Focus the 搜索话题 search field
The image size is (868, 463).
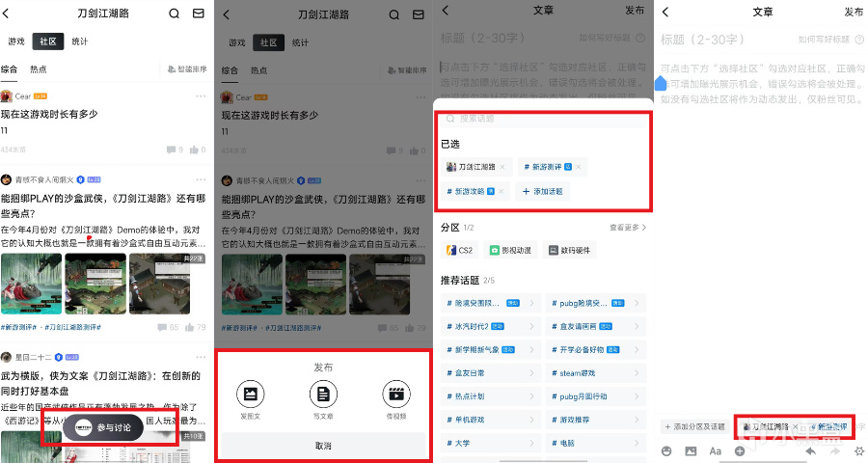544,119
